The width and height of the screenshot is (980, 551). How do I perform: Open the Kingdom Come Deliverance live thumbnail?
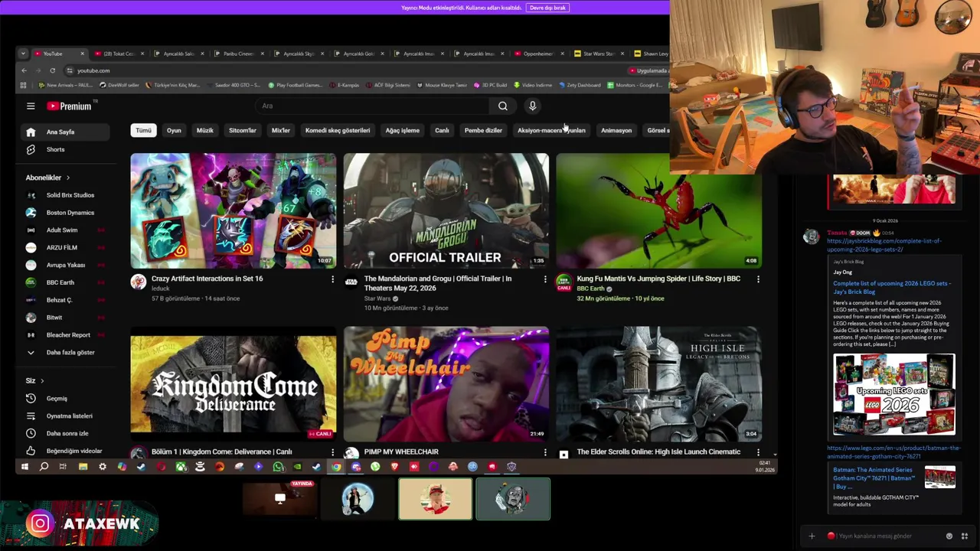click(233, 383)
